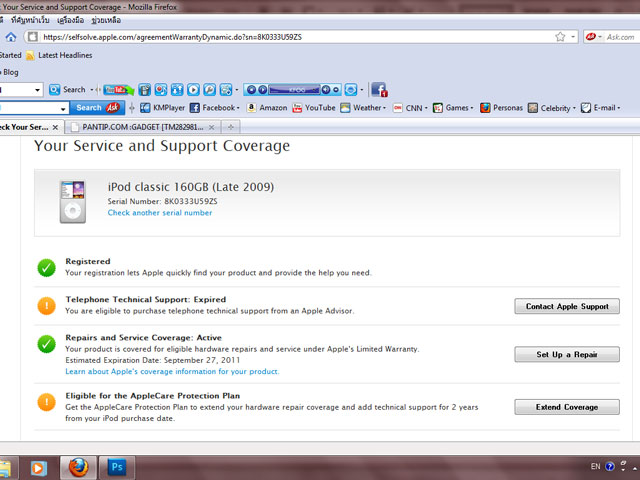Open Amazon from the Ask toolbar
Image resolution: width=640 pixels, height=480 pixels.
(x=266, y=108)
